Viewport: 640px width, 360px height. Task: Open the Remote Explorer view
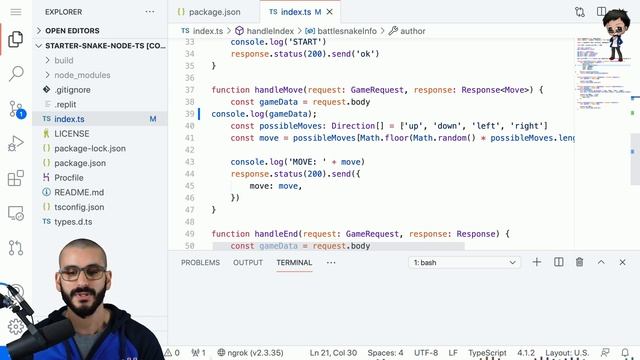click(x=16, y=213)
